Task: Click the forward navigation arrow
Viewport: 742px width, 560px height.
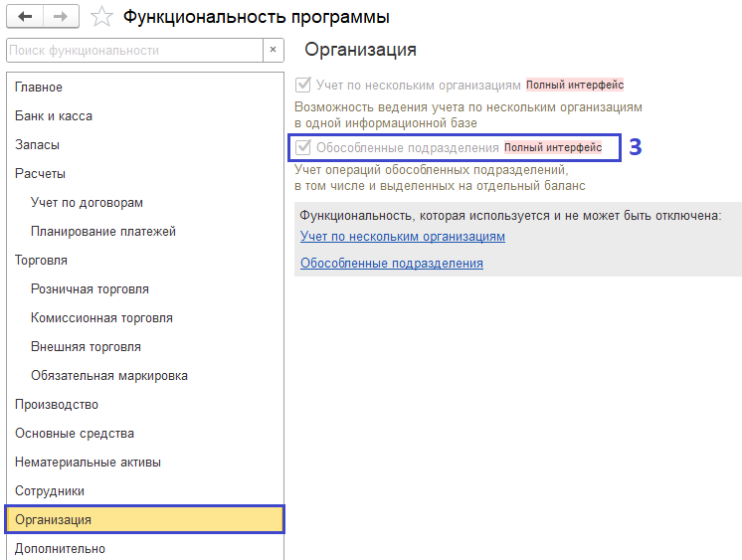Action: tap(61, 17)
